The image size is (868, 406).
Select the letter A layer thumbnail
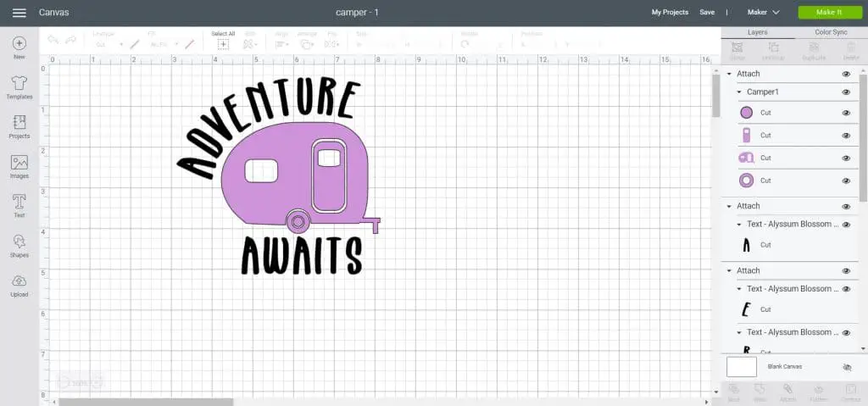(x=746, y=245)
